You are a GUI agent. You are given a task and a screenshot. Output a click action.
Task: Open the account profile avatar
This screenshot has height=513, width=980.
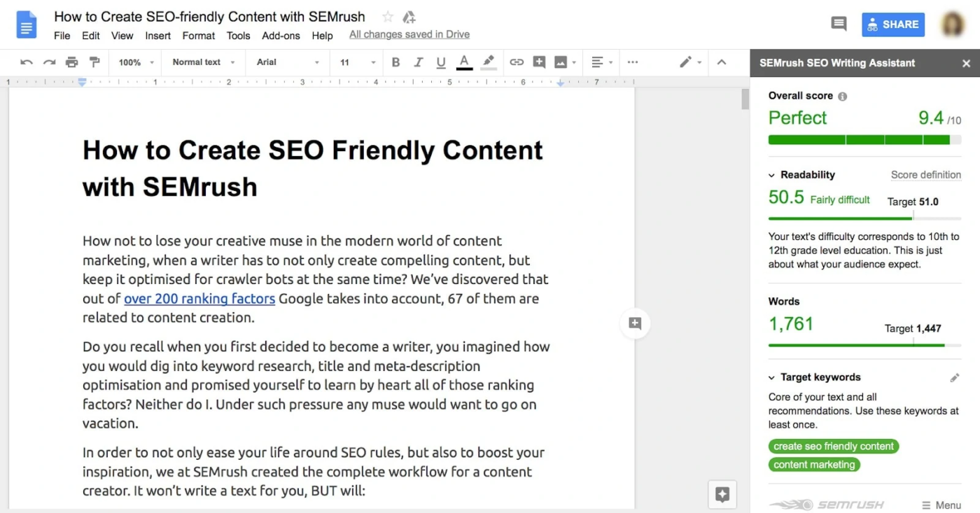coord(953,24)
